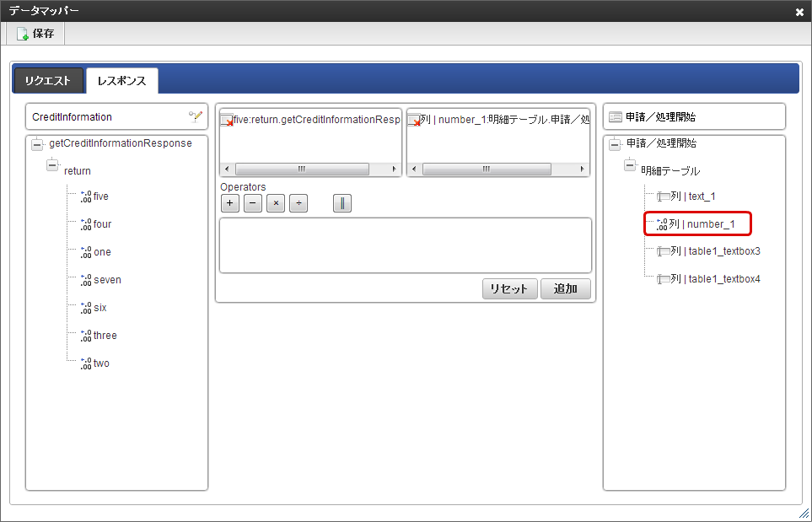The width and height of the screenshot is (812, 522).
Task: Click the CreditInformation edit pencil icon
Action: point(196,116)
